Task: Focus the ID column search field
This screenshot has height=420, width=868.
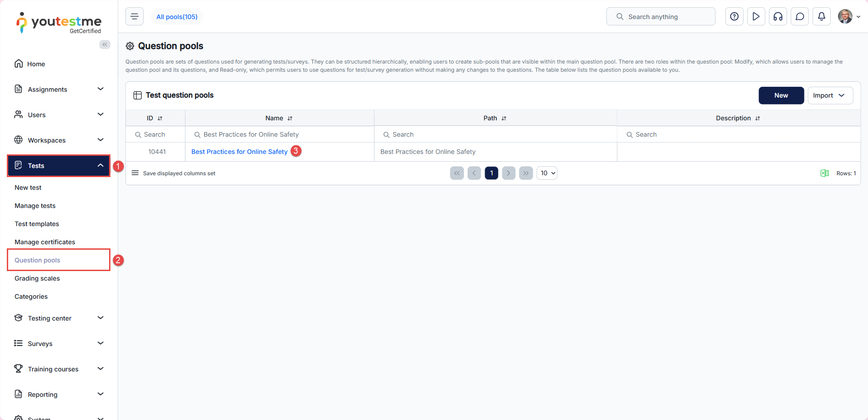Action: pos(155,134)
